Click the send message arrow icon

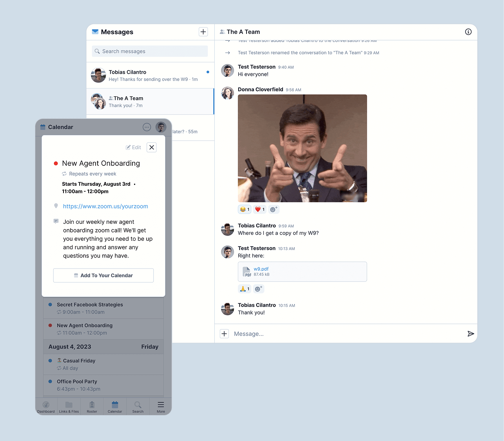tap(471, 334)
